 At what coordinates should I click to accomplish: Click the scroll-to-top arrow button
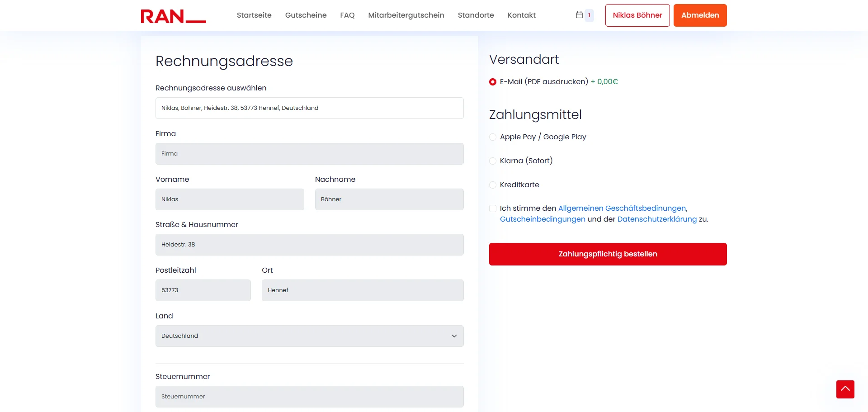point(845,389)
